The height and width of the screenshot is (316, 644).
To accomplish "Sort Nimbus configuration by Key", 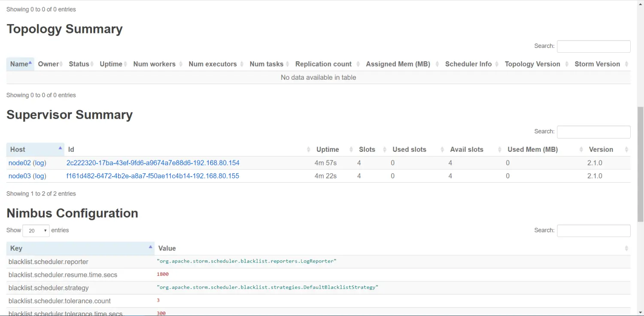I will coord(80,248).
